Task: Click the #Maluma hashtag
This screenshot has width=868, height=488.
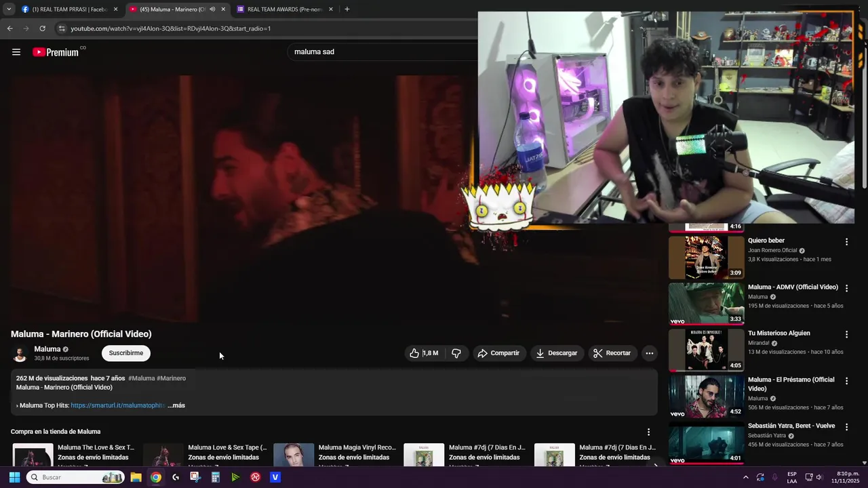Action: [142, 378]
